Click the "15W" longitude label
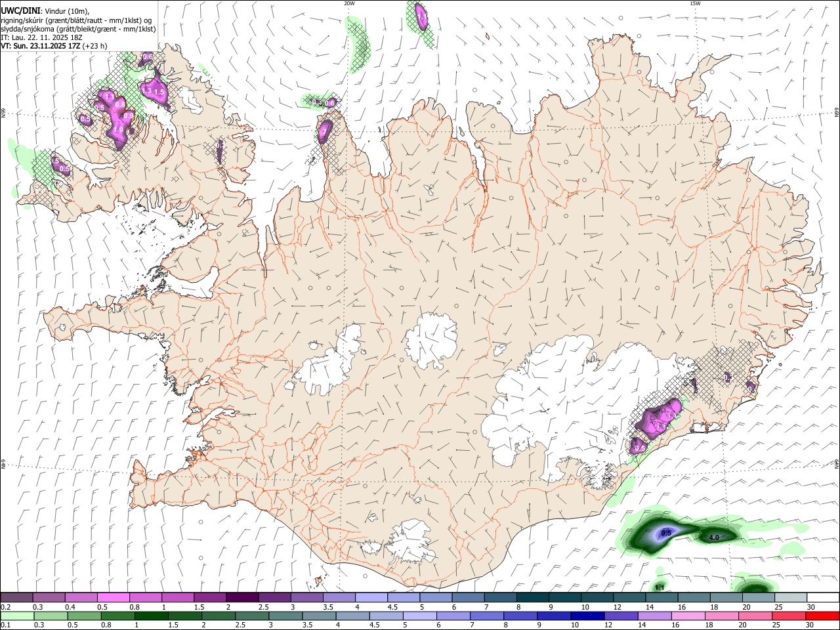The height and width of the screenshot is (630, 840). click(695, 3)
